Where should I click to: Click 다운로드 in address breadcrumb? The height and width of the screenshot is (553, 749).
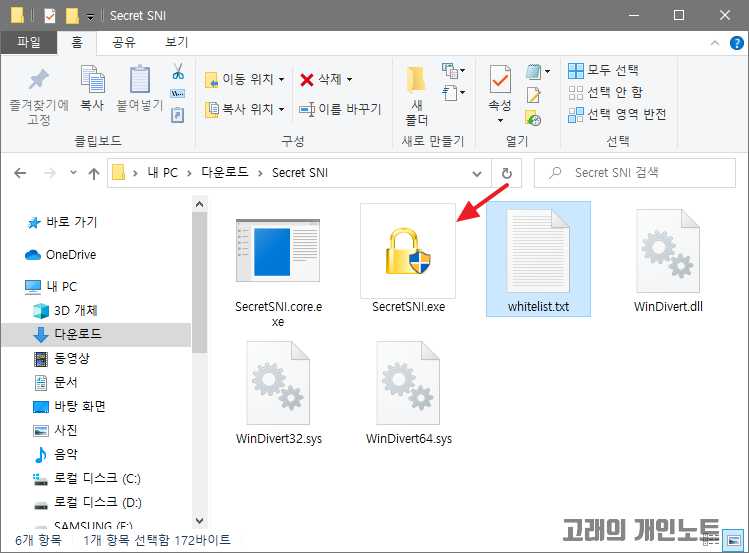pos(225,172)
